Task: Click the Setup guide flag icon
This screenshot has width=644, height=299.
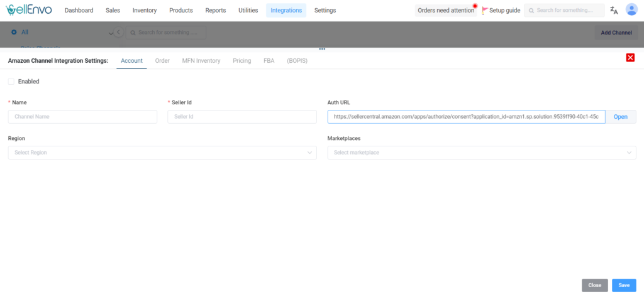Action: coord(485,11)
